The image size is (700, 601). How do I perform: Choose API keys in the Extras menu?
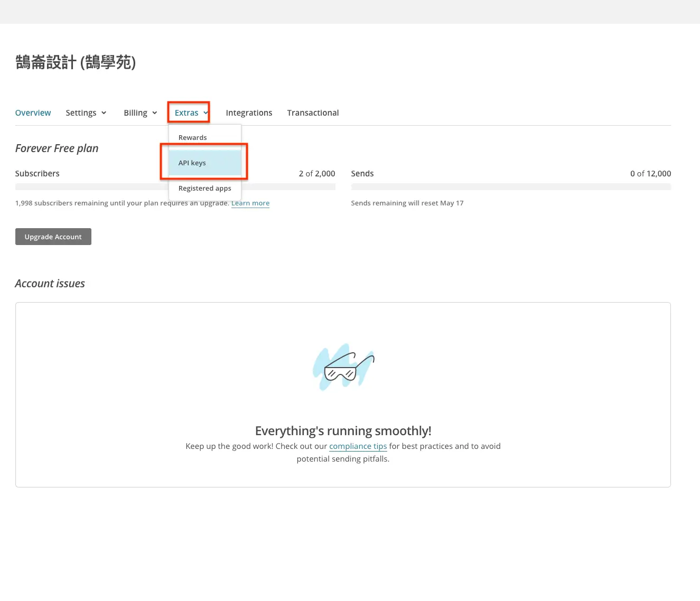205,163
